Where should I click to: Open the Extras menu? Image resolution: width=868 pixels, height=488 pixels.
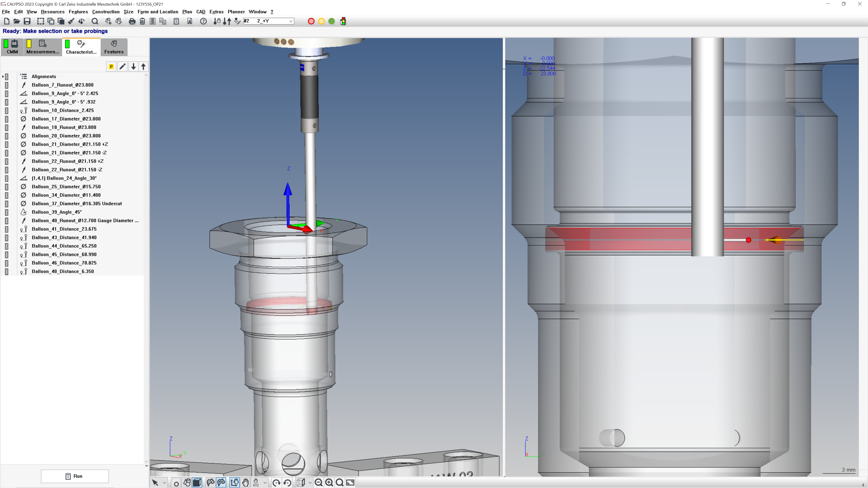216,12
